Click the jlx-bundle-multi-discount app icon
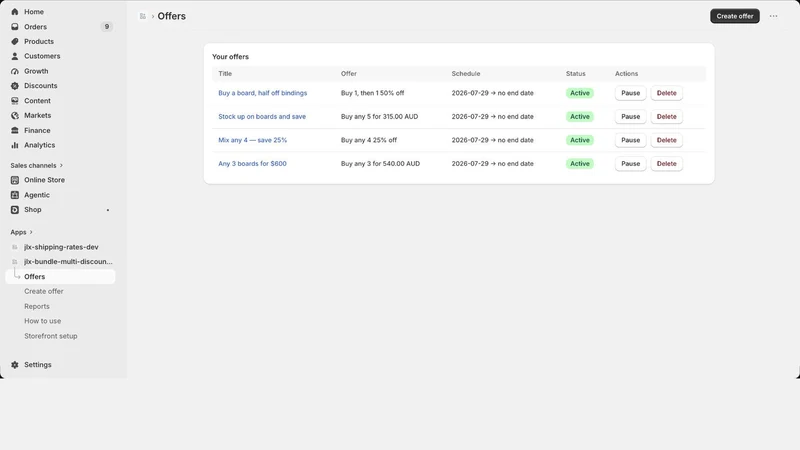Viewport: 800px width, 450px height. click(x=15, y=262)
